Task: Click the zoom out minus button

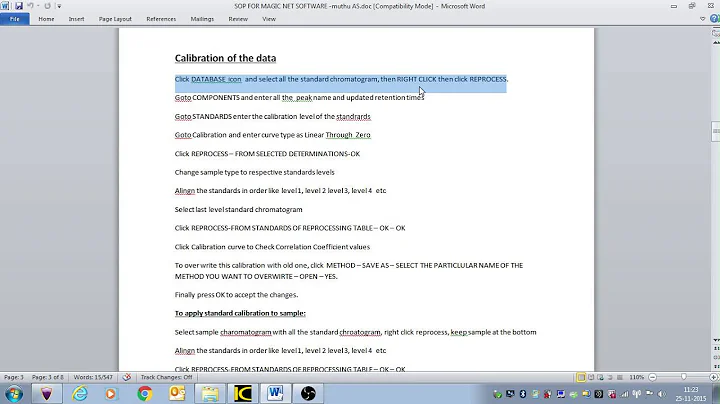Action: point(652,377)
